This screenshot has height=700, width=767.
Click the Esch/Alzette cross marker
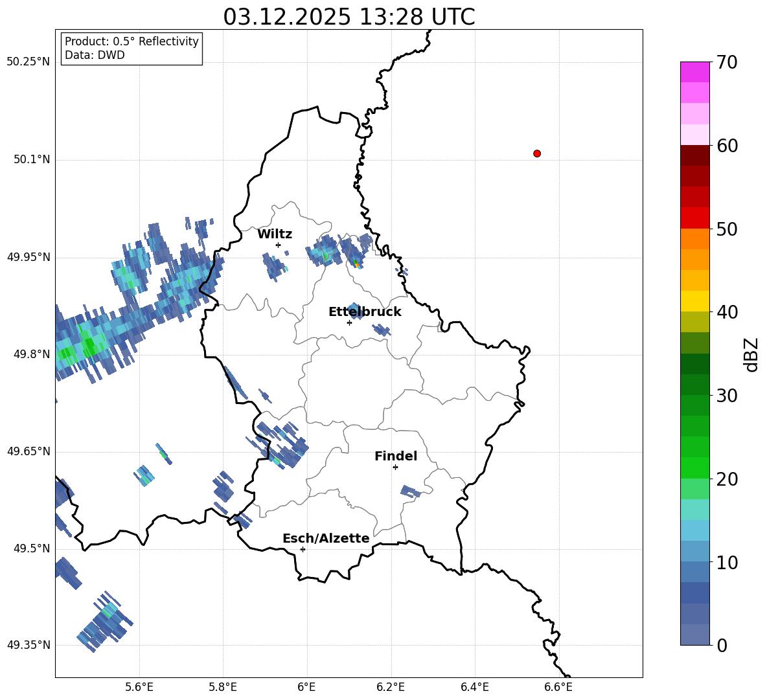(x=303, y=549)
